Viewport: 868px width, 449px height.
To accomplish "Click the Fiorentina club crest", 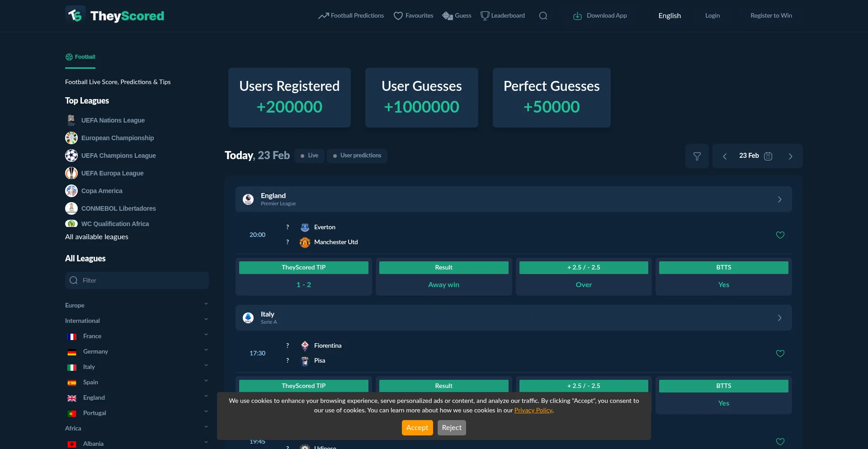I will point(305,346).
